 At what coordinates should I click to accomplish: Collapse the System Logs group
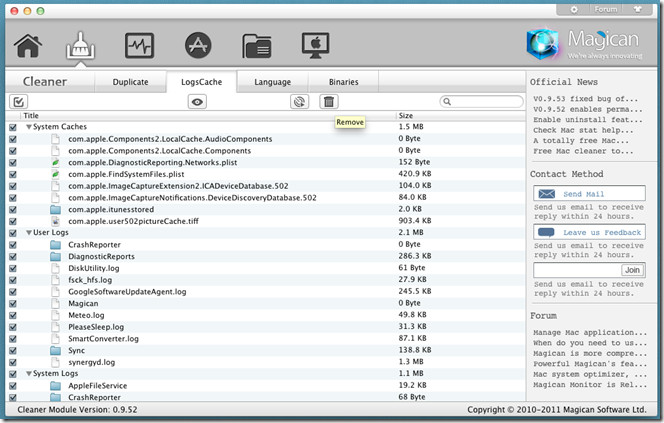29,373
